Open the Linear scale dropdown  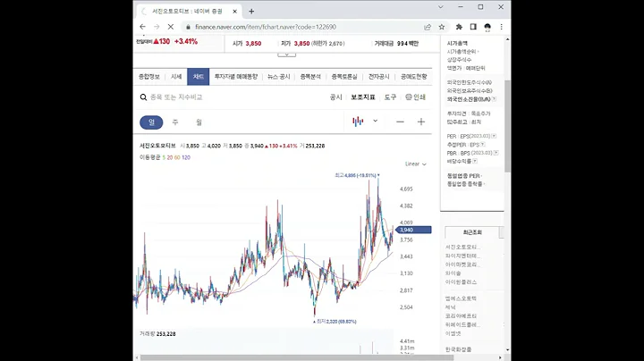(x=416, y=164)
